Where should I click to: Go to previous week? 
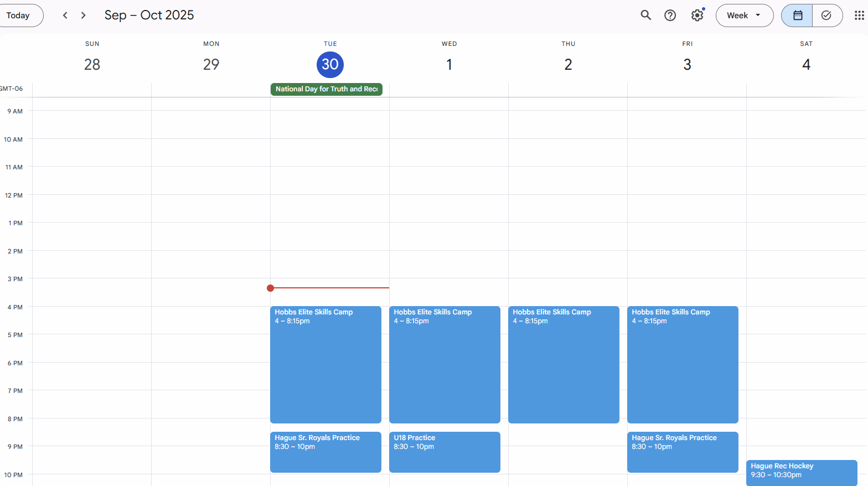click(65, 15)
